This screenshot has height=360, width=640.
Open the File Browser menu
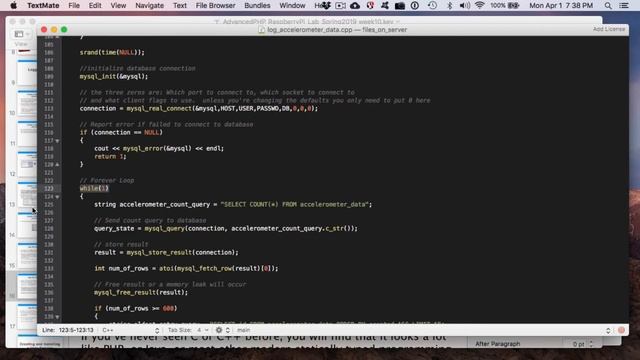pyautogui.click(x=216, y=6)
